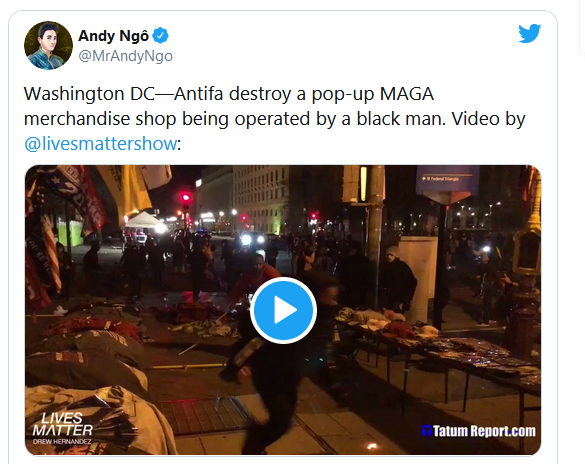
Task: Click the Andy Ngô display name
Action: [113, 36]
